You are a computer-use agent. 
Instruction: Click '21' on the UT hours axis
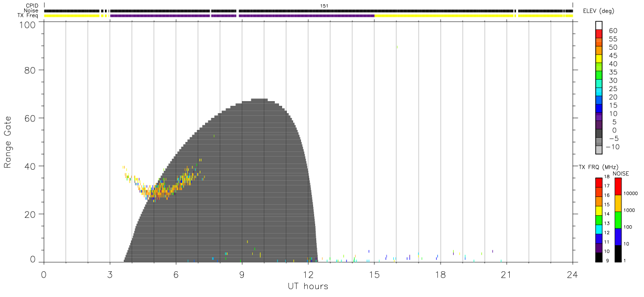506,274
